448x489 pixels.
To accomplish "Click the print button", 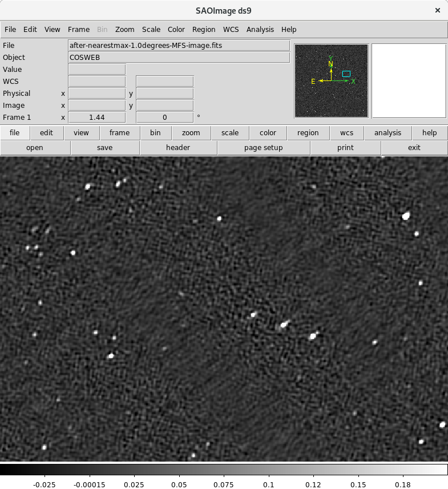I will coord(345,148).
